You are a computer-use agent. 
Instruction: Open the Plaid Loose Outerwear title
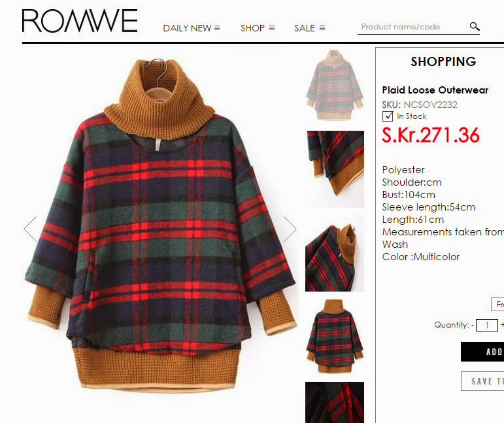(435, 90)
